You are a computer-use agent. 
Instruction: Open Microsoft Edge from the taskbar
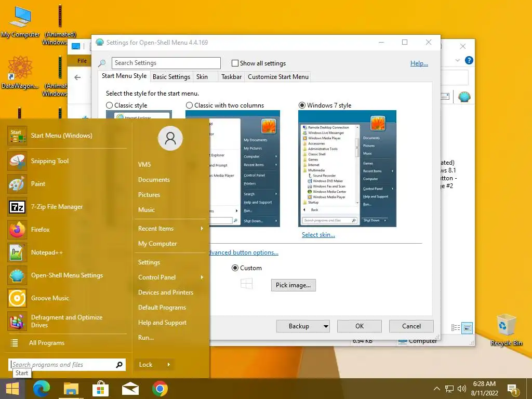(42, 389)
